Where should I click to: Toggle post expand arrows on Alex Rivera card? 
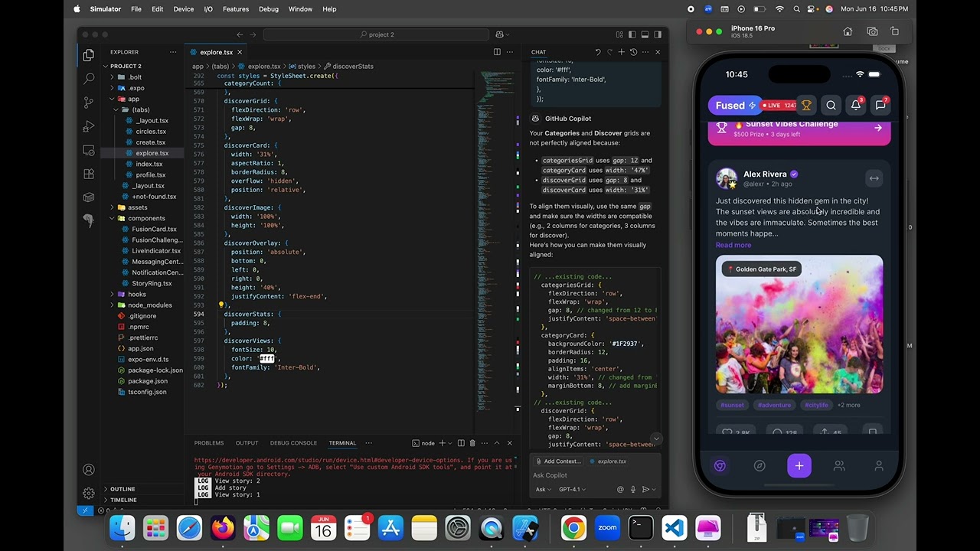pyautogui.click(x=874, y=178)
